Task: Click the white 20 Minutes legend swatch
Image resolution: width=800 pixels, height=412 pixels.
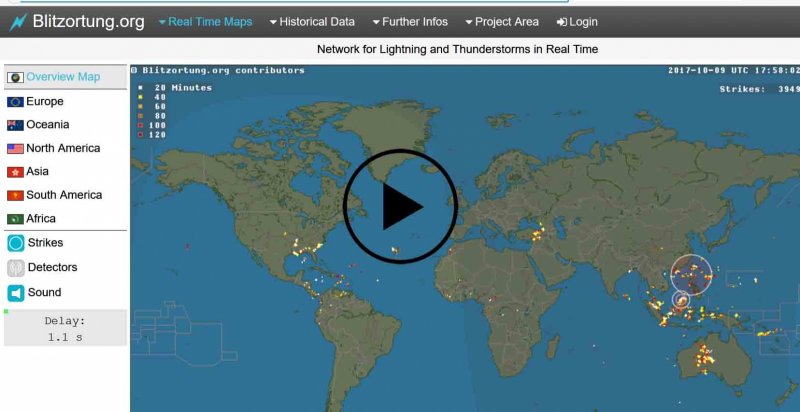Action: 140,88
